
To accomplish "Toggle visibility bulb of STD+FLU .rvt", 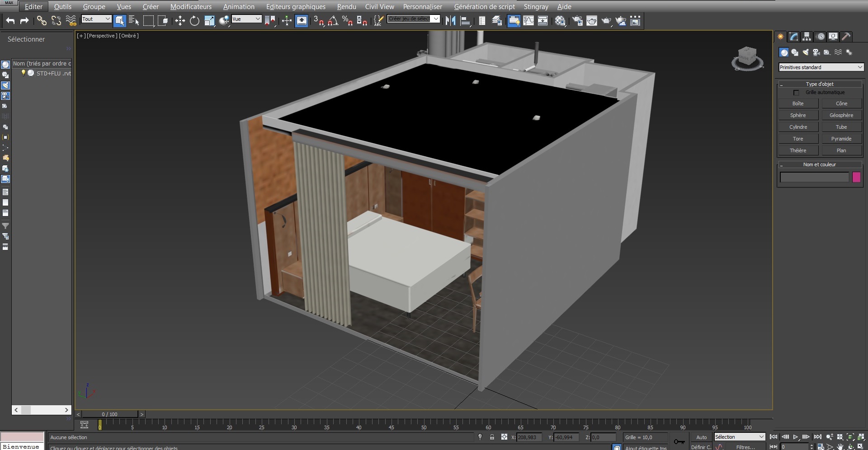I will click(x=24, y=73).
